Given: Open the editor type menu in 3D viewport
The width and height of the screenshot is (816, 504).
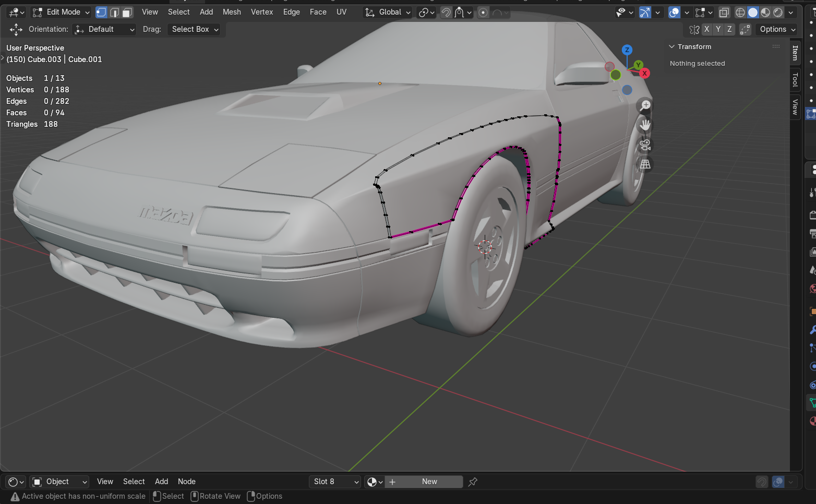Looking at the screenshot, I should coord(17,12).
